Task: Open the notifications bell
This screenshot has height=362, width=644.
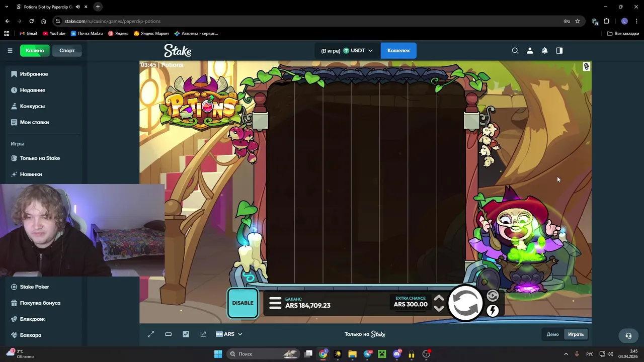Action: click(544, 50)
